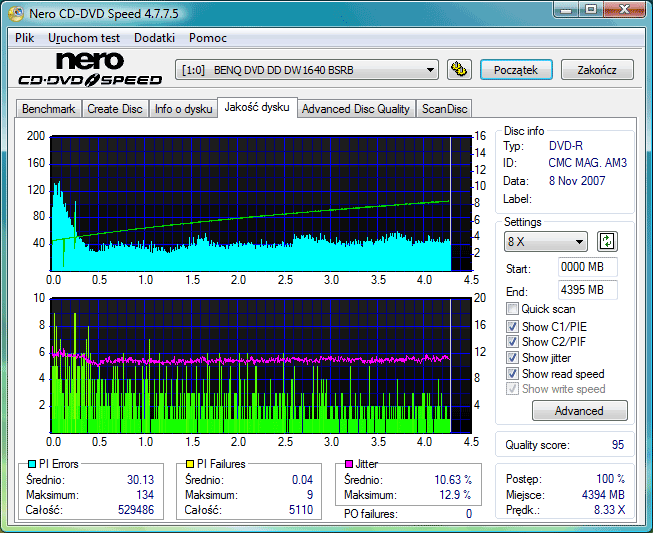The height and width of the screenshot is (533, 653).
Task: Close the Nero CD-DVD Speed window
Action: pos(624,9)
